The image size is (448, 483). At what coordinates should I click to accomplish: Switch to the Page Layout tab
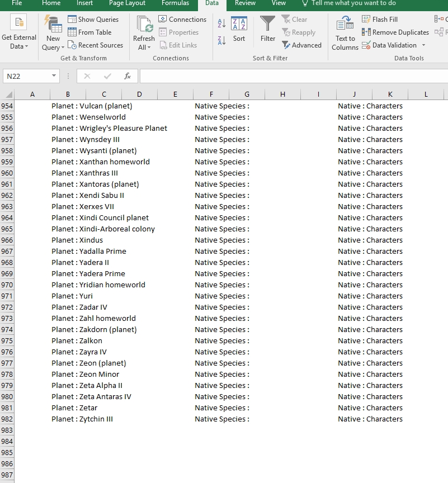point(127,3)
